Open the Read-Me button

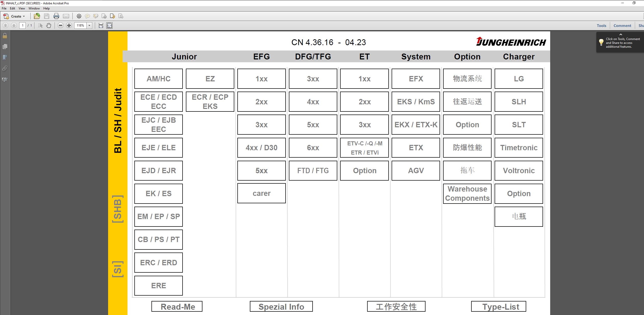click(177, 306)
